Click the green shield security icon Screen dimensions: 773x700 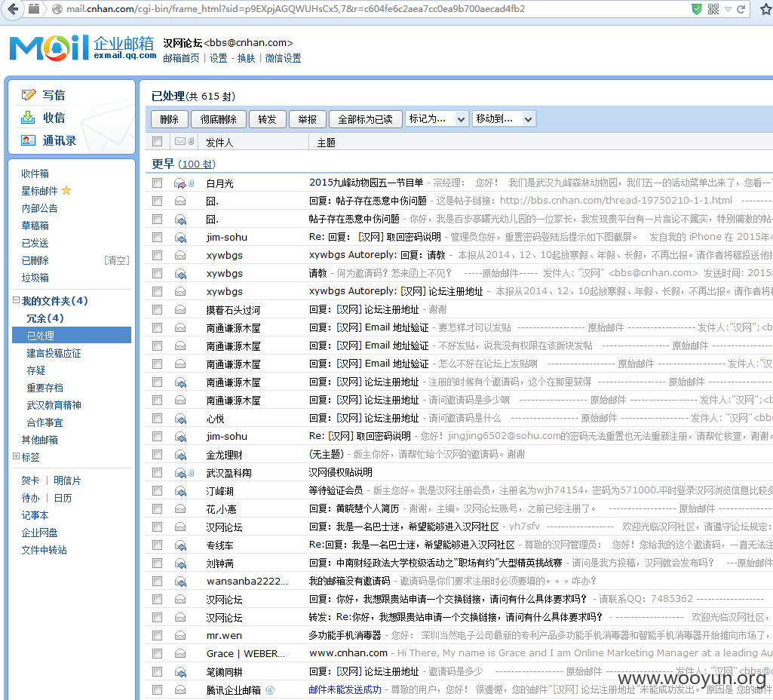[x=696, y=9]
